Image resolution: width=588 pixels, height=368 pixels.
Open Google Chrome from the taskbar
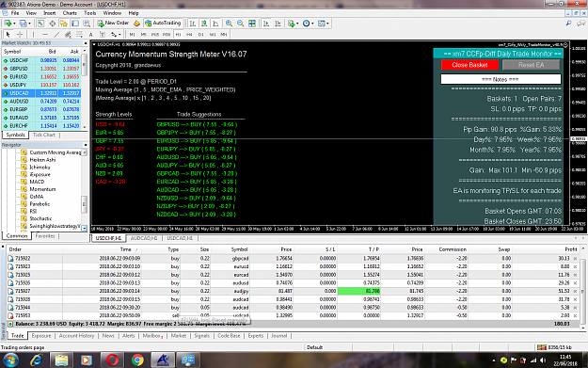coord(137,360)
